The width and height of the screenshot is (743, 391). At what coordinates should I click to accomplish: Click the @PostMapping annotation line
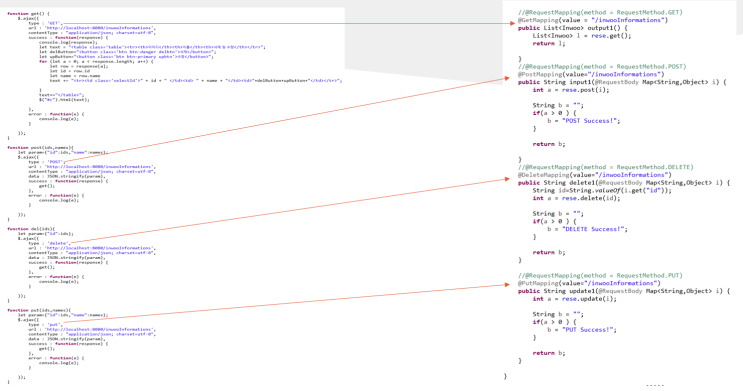click(591, 74)
